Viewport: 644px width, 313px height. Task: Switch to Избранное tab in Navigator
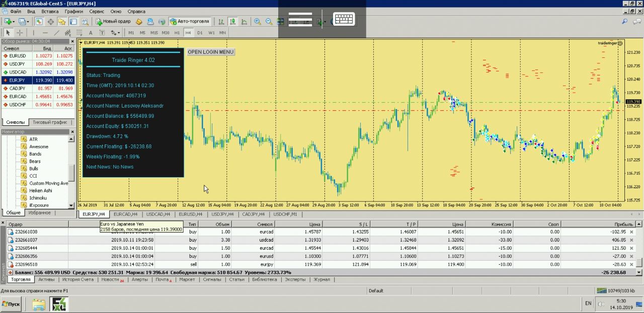(x=39, y=213)
